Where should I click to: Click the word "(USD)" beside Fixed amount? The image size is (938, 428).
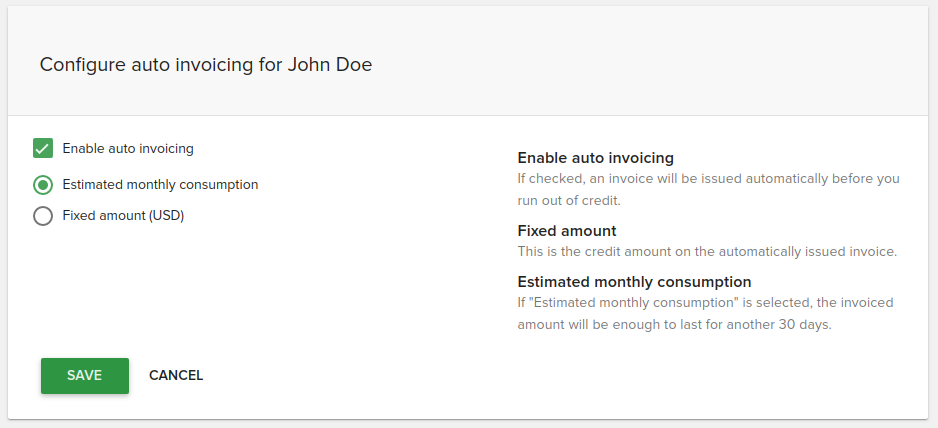click(166, 215)
